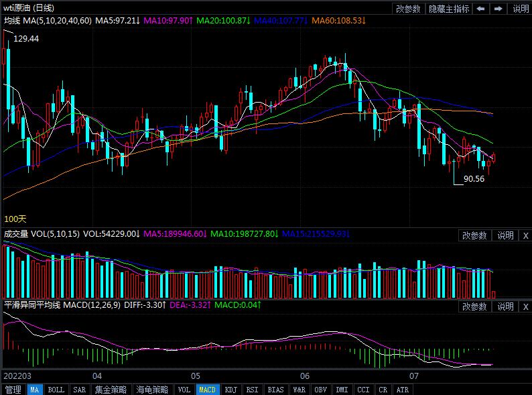
Task: Open 改参数 in the volume panel
Action: coord(474,235)
